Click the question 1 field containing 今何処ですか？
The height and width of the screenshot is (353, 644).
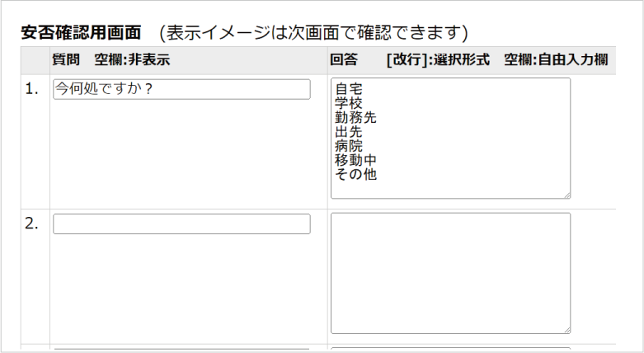click(181, 90)
